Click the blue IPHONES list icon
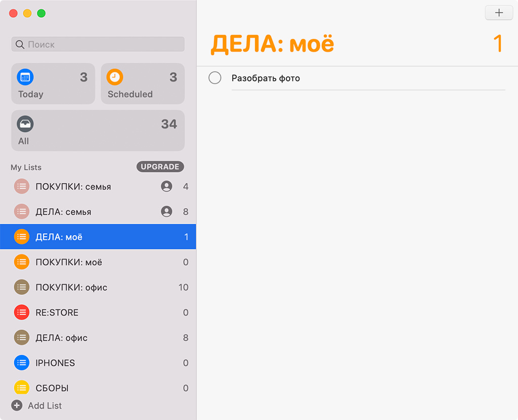 click(21, 362)
